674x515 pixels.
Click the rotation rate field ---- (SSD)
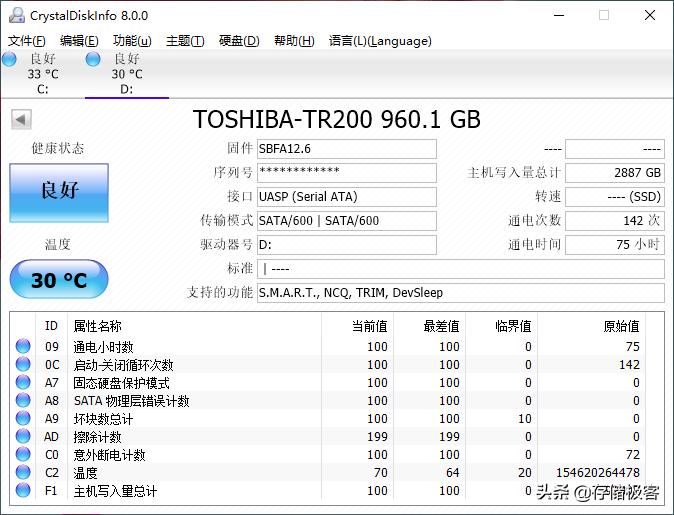point(615,196)
